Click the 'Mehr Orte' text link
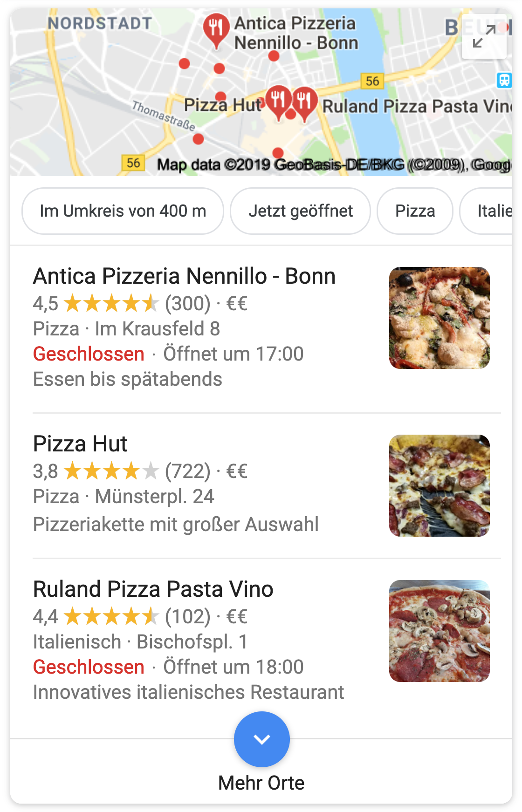This screenshot has height=812, width=522. (261, 783)
